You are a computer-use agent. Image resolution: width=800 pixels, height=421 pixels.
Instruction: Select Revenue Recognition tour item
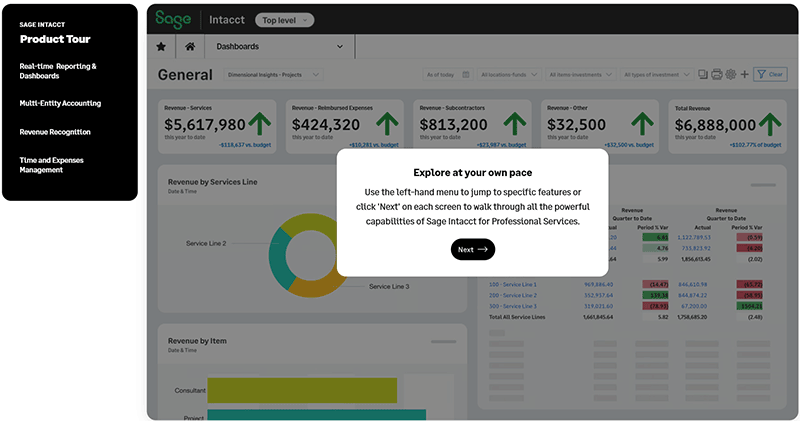pyautogui.click(x=55, y=132)
